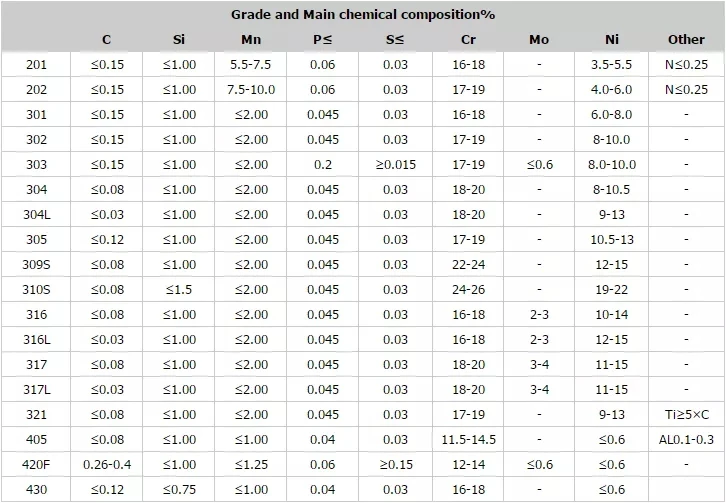Click the table title 'Grade and Main chemical composition%'
The width and height of the screenshot is (726, 503).
pyautogui.click(x=363, y=15)
